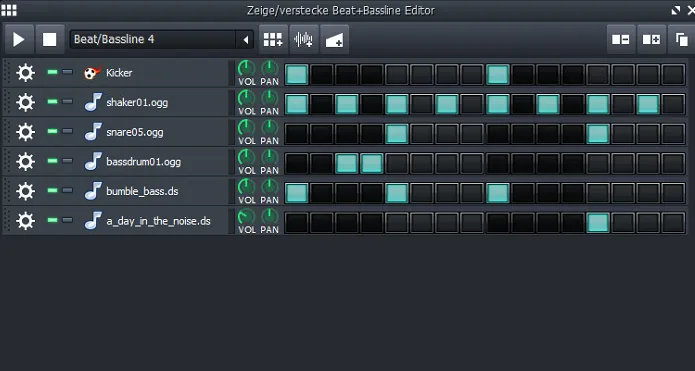Toggle the first step of the Kicker row
Image resolution: width=695 pixels, height=371 pixels.
click(297, 74)
